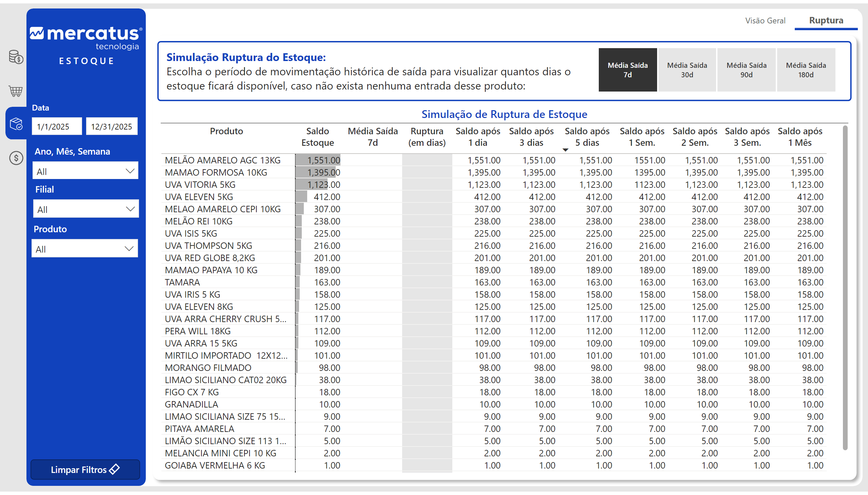868x495 pixels.
Task: Switch to the Ruptura tab
Action: pyautogui.click(x=826, y=21)
